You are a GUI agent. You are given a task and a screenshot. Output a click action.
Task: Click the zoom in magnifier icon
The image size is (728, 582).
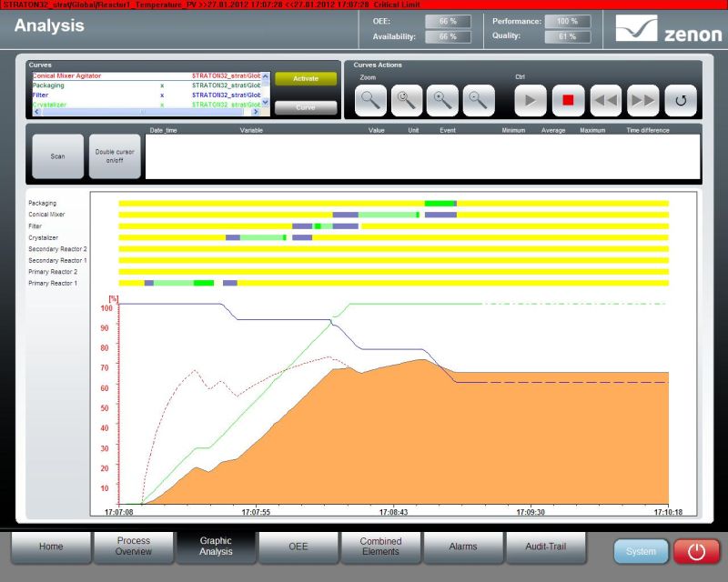click(x=442, y=100)
